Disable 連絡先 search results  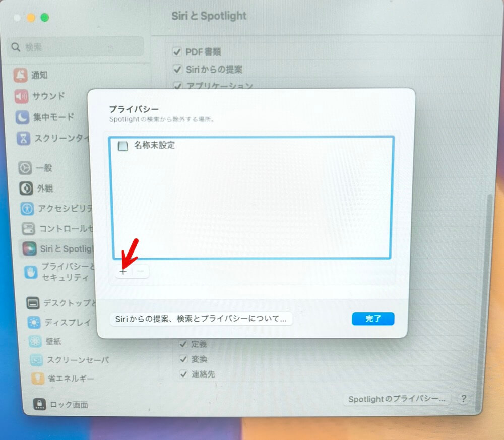(182, 374)
